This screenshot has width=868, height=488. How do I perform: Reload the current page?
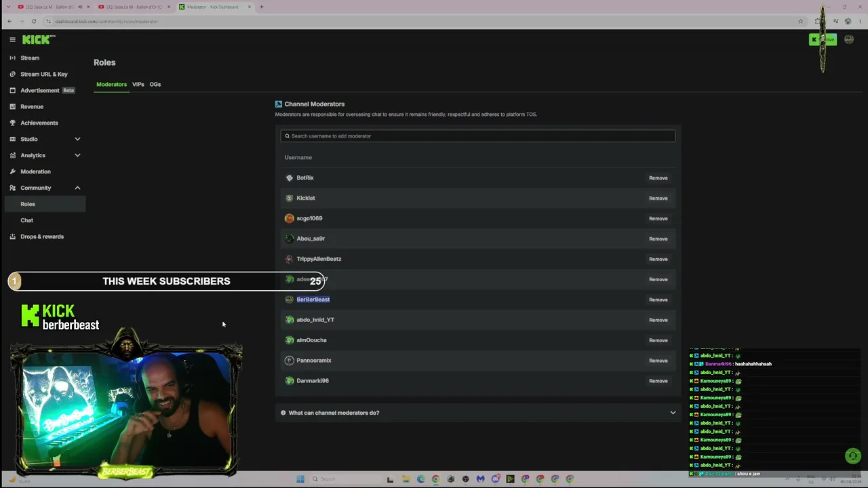[x=33, y=21]
